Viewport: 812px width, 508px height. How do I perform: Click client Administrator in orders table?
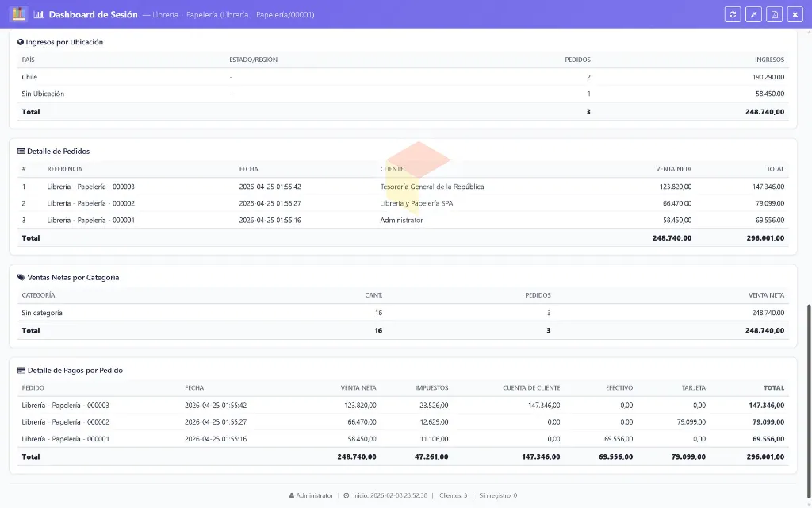pos(401,221)
